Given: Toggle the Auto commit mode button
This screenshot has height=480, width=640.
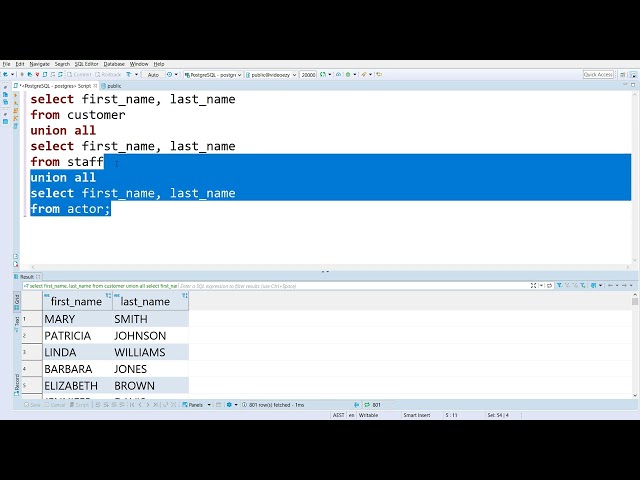Looking at the screenshot, I should point(153,75).
